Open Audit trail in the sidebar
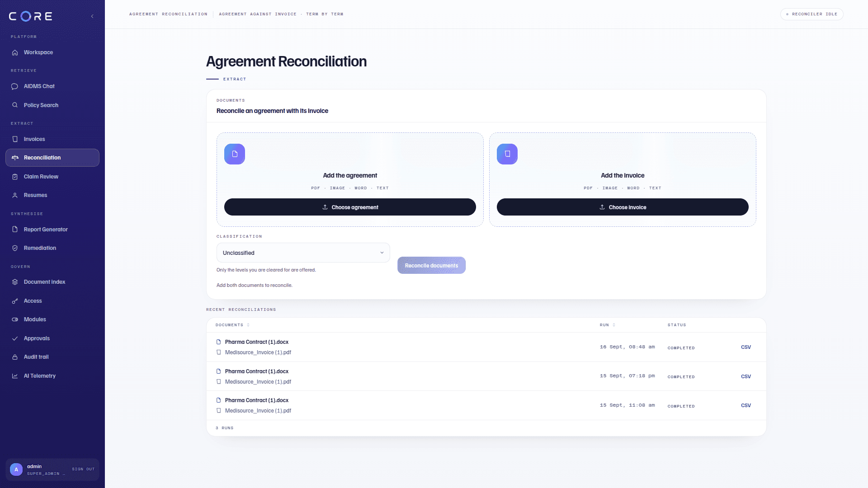 [52, 357]
